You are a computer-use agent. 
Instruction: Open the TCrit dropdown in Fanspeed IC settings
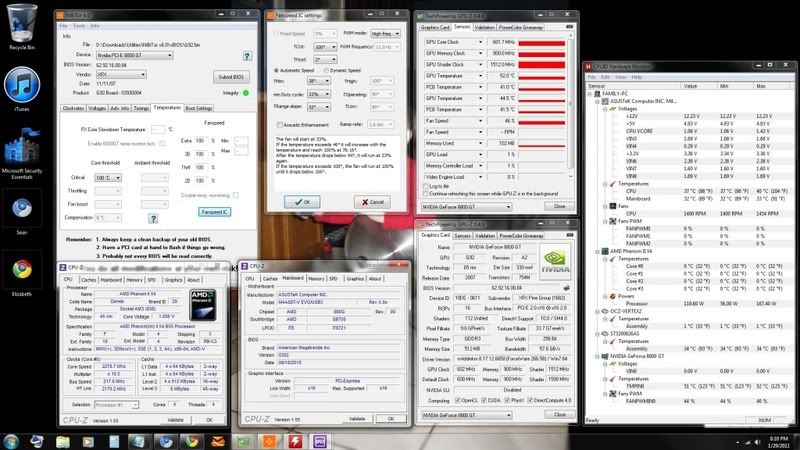coord(324,47)
